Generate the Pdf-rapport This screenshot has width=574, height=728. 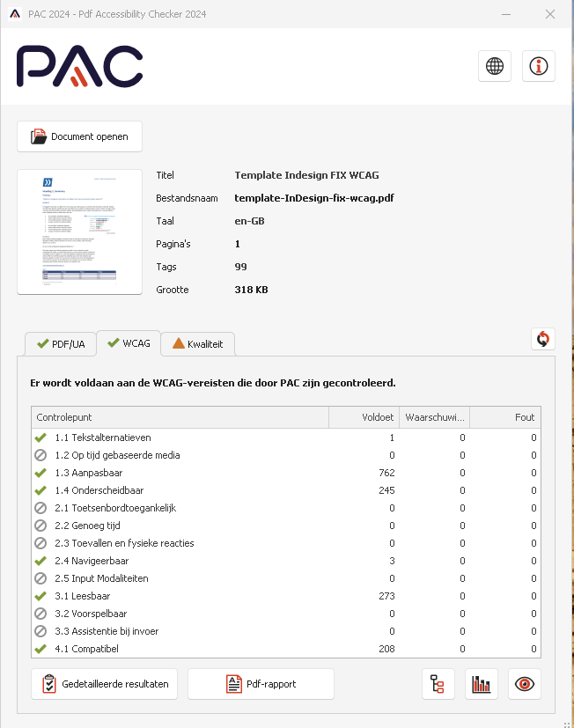(261, 684)
